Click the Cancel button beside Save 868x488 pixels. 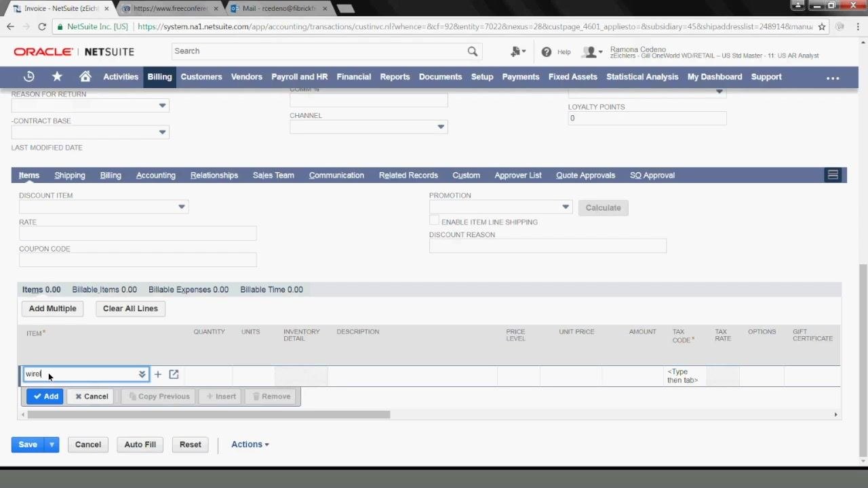click(x=88, y=445)
